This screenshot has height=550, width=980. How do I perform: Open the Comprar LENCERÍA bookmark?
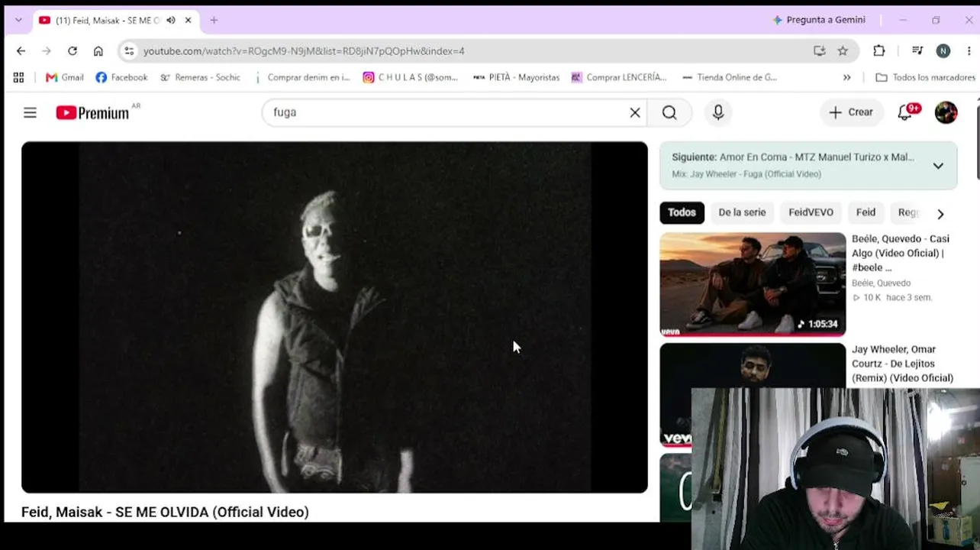tap(619, 77)
